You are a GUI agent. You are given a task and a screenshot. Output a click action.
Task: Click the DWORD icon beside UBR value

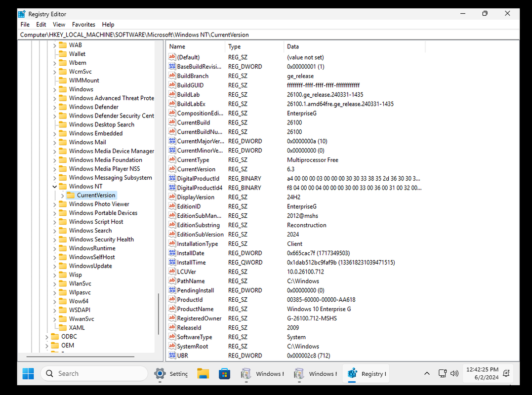coord(172,355)
